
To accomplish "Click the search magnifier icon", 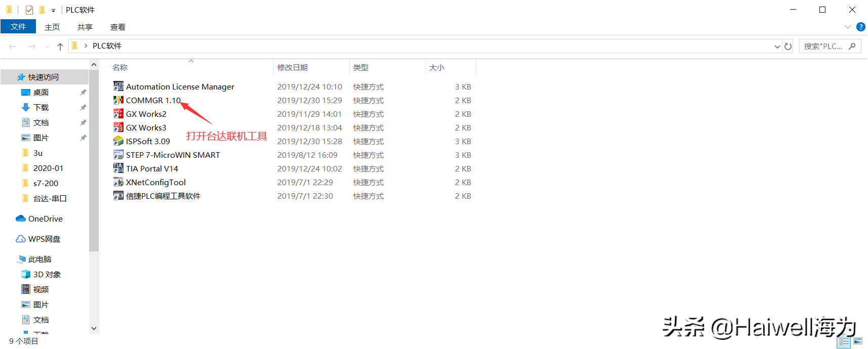I will pyautogui.click(x=852, y=46).
